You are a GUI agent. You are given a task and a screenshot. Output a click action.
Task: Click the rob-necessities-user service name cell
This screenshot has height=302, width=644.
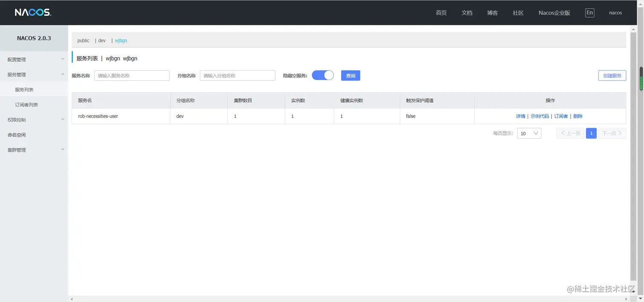[x=121, y=116]
